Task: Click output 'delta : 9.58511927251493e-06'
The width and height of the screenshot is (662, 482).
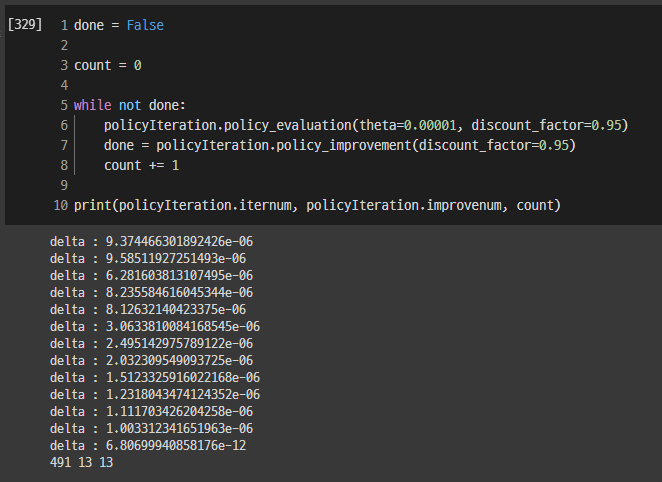Action: click(x=148, y=258)
